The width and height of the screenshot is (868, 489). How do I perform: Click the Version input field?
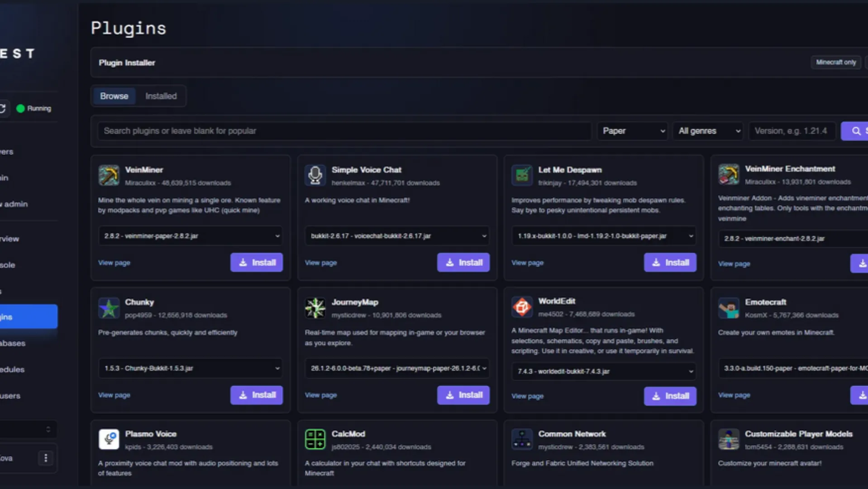point(792,131)
